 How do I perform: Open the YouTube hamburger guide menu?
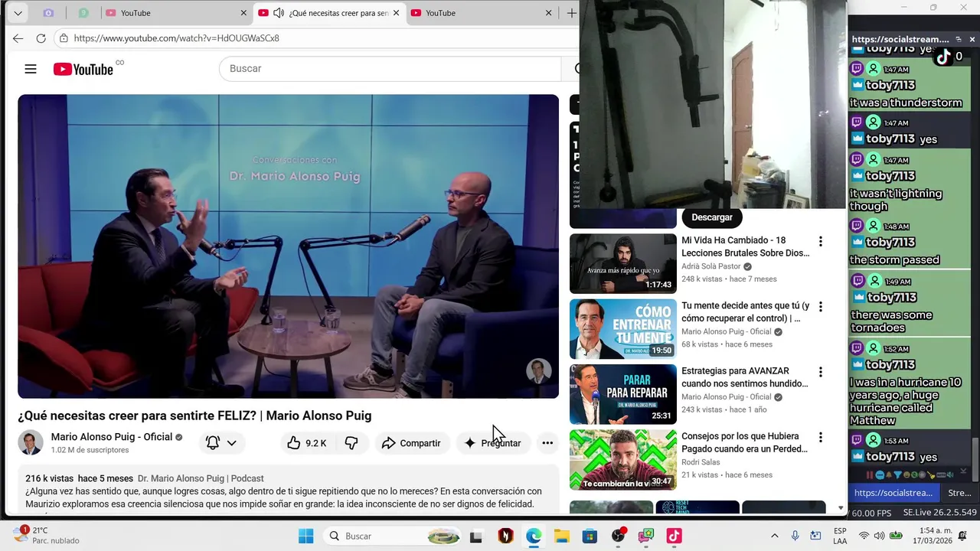pyautogui.click(x=31, y=69)
